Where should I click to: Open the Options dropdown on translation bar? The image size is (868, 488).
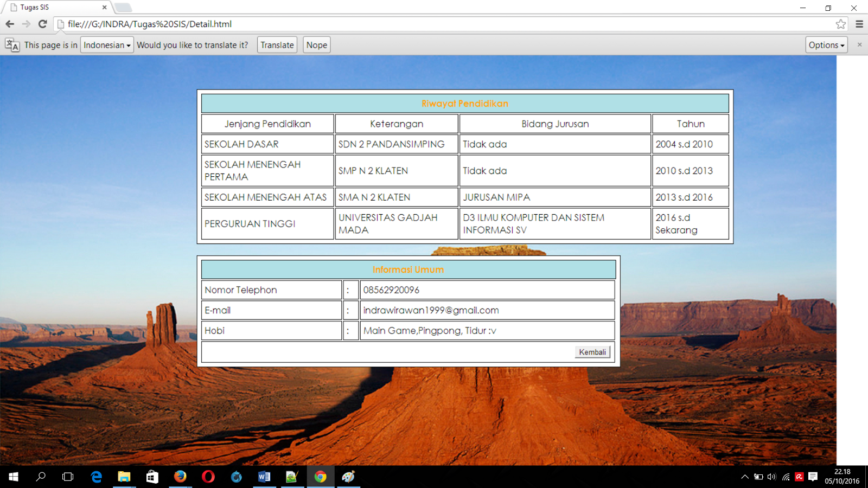(x=826, y=44)
